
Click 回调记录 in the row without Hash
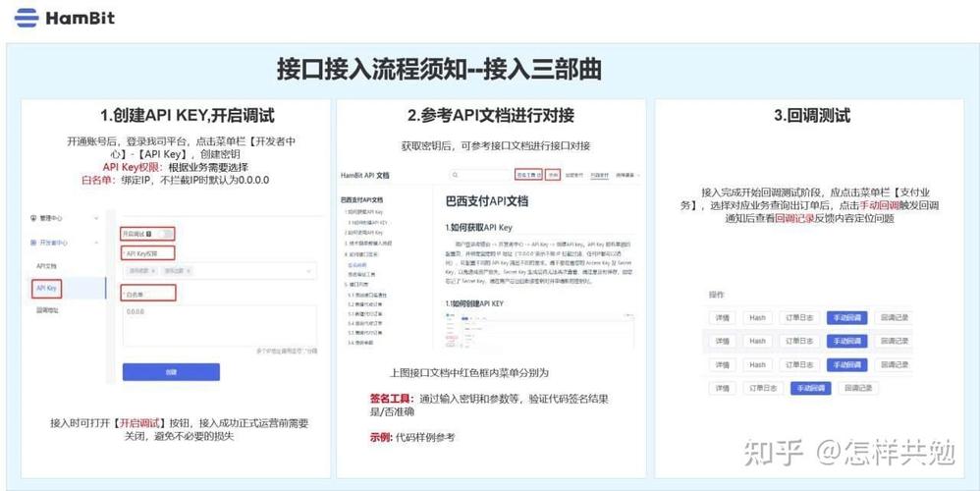pyautogui.click(x=858, y=388)
